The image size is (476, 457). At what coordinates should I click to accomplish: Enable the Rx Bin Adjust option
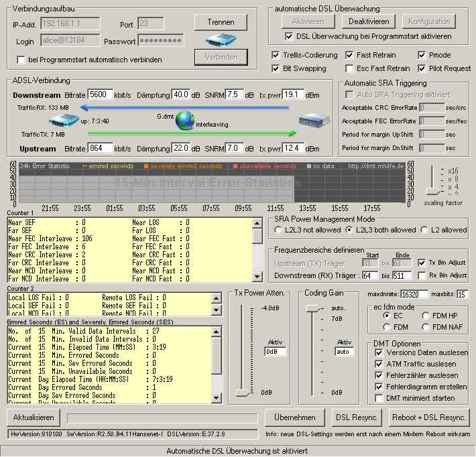click(422, 275)
